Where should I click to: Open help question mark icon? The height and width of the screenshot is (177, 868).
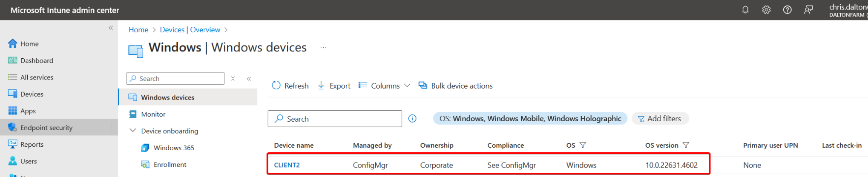click(x=787, y=10)
